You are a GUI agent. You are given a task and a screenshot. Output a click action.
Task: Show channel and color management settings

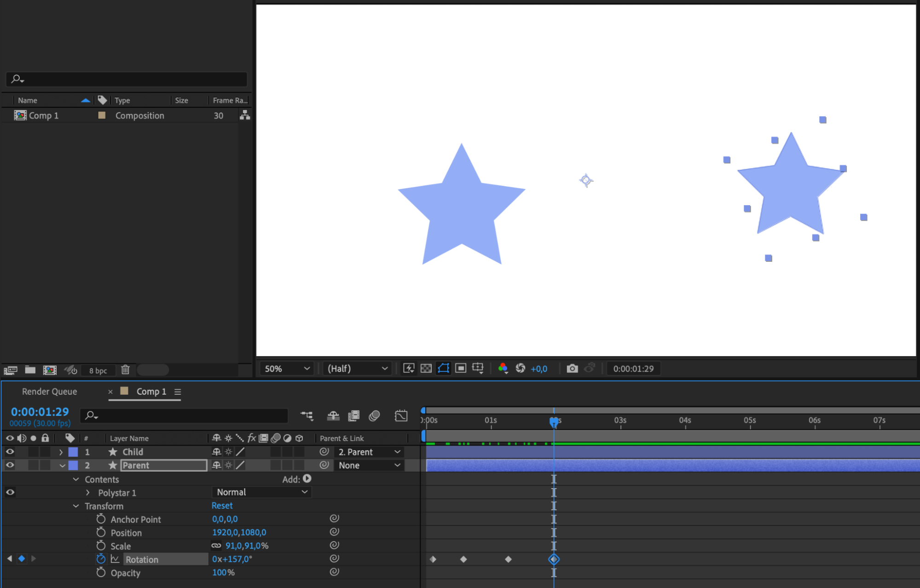pyautogui.click(x=503, y=369)
